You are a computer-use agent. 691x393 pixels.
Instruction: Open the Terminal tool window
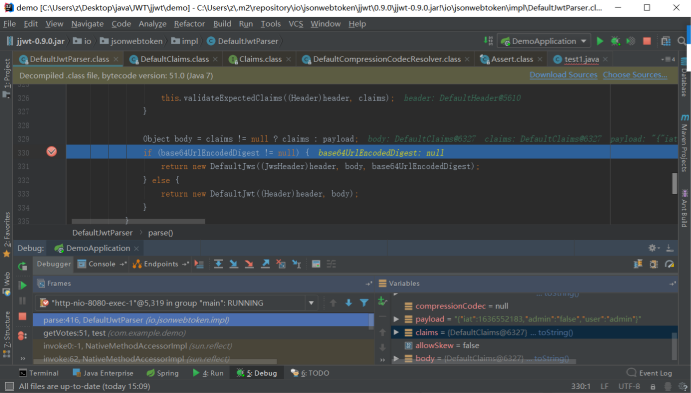pos(39,373)
